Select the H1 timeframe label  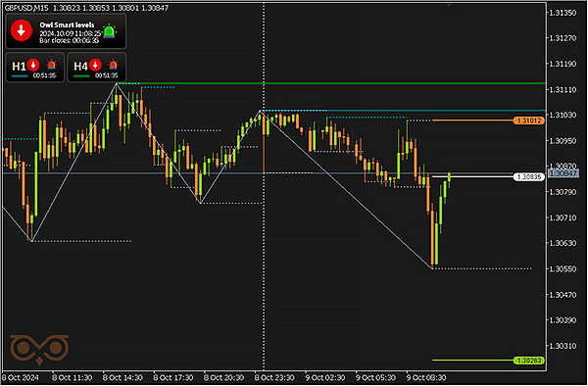(x=19, y=67)
